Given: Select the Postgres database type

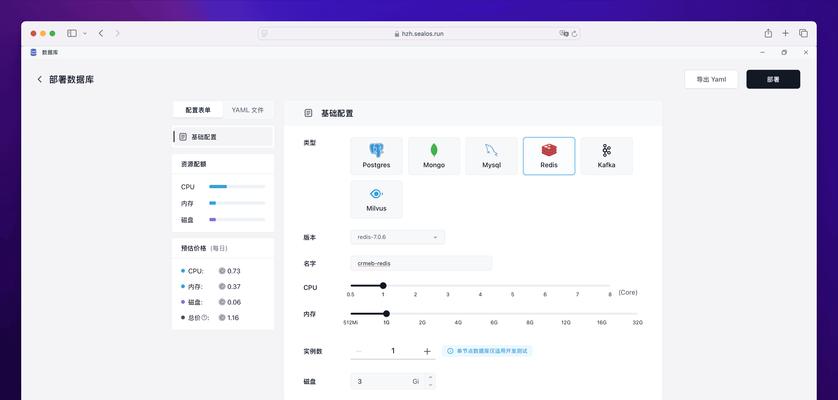Looking at the screenshot, I should point(376,156).
